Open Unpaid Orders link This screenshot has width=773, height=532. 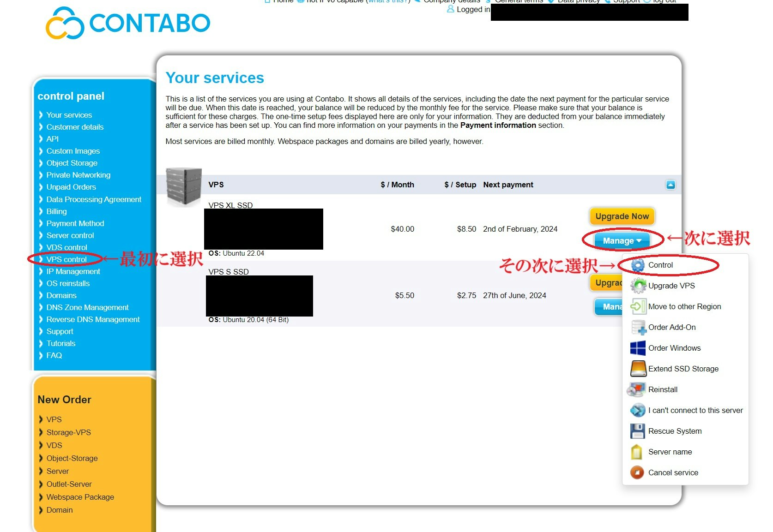click(71, 187)
